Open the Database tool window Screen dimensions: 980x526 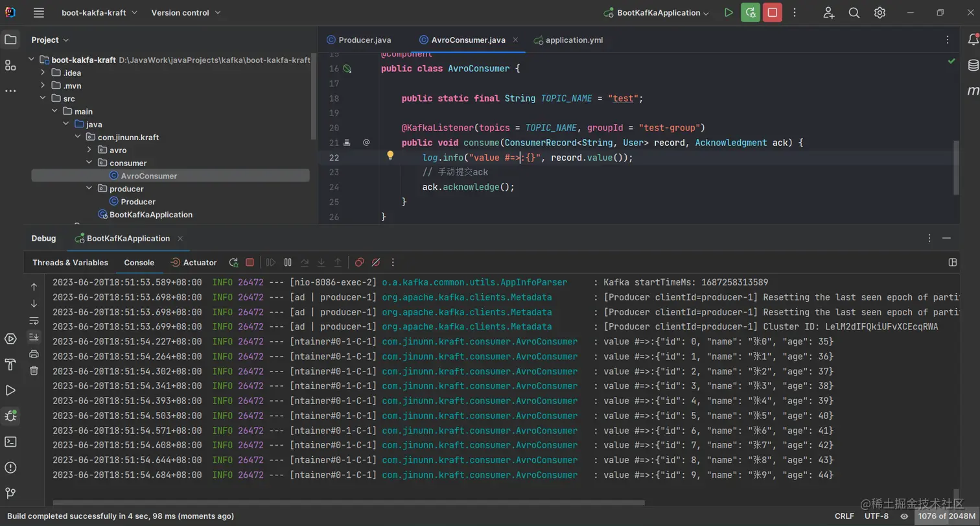(973, 65)
